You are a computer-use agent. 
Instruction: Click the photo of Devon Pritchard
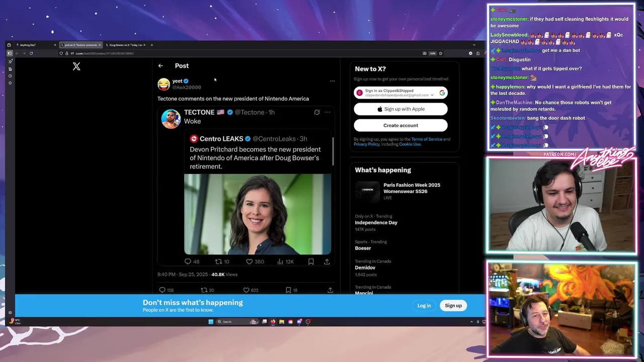(x=258, y=214)
